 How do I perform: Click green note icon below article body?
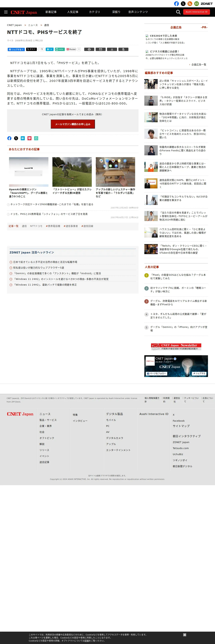coord(36,138)
